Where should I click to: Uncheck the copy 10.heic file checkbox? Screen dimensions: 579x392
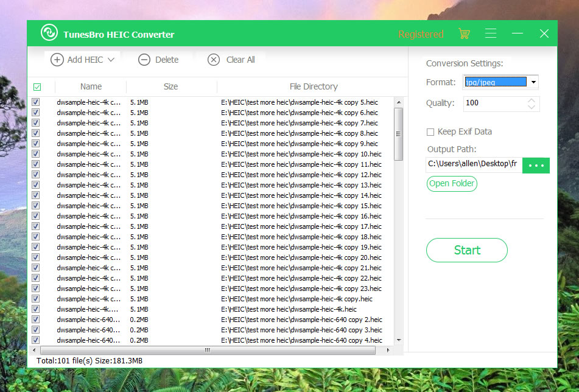35,154
